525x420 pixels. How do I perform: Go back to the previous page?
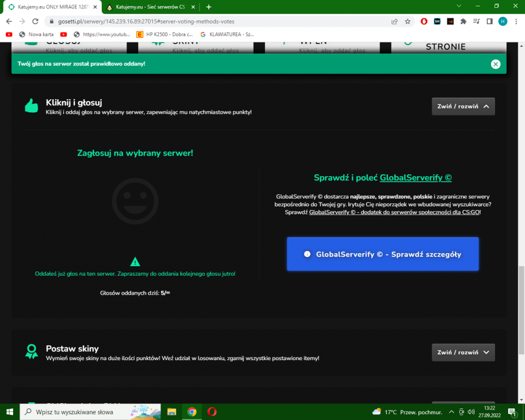pos(9,22)
